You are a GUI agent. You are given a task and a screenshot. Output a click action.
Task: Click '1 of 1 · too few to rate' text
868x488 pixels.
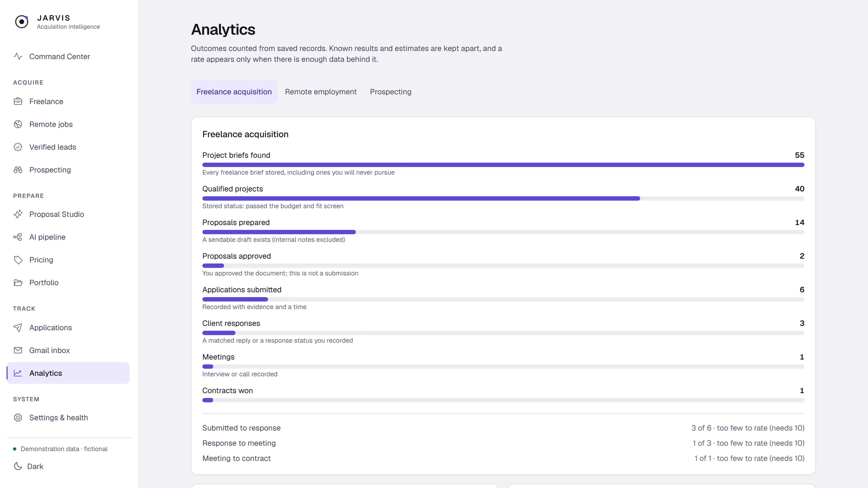tap(749, 458)
